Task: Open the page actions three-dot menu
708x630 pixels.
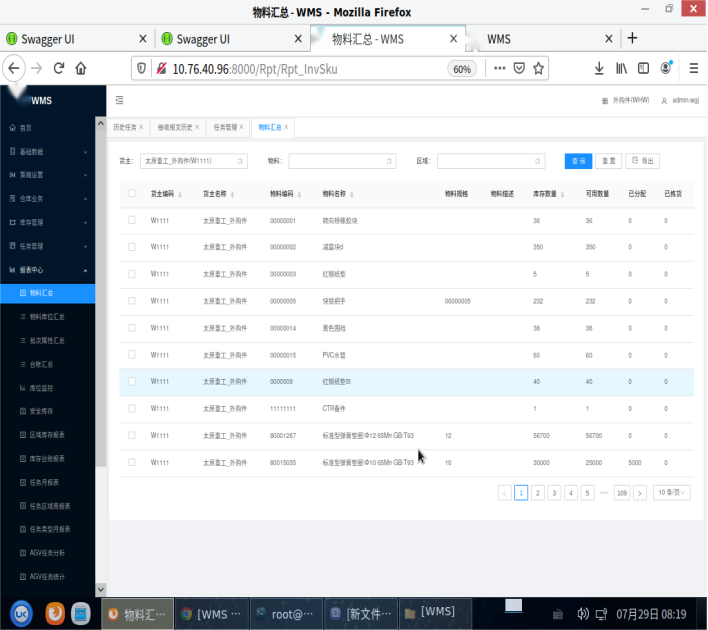Action: click(499, 68)
